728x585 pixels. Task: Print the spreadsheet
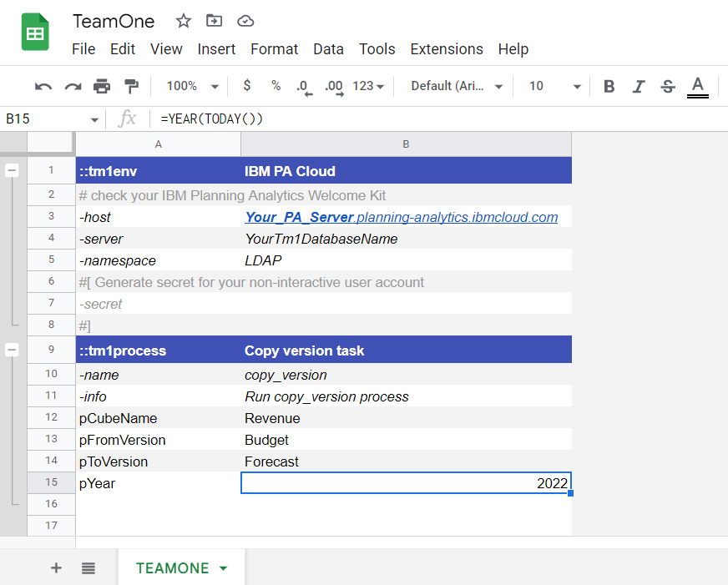pos(102,86)
